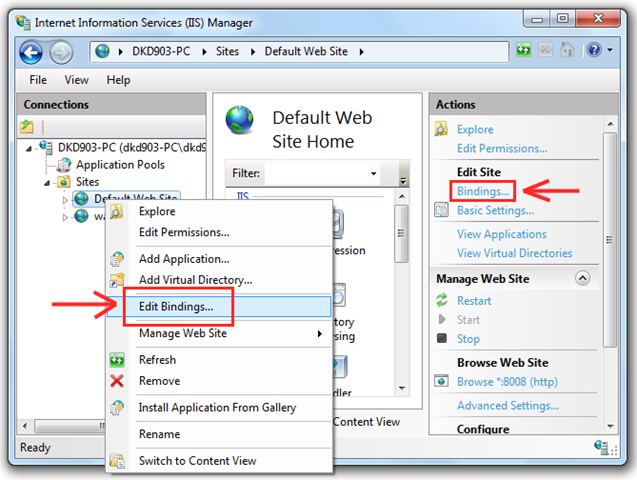The image size is (637, 480).
Task: Choose Add Virtual Directory from context menu
Action: (x=195, y=280)
